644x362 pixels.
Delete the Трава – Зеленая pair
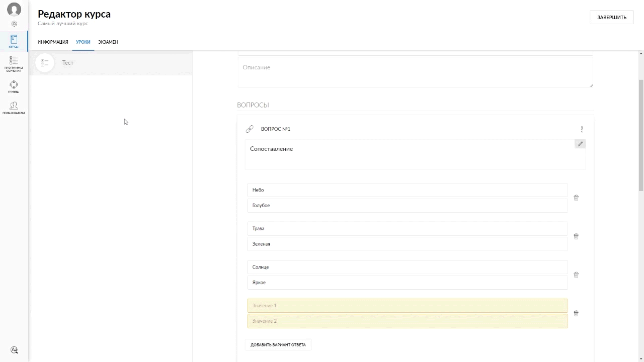[576, 236]
